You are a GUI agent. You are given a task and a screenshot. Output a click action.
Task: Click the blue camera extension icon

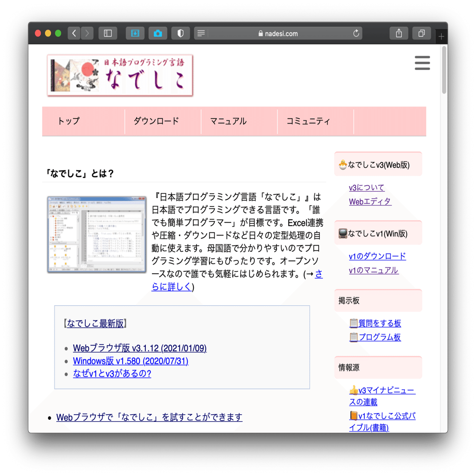pos(158,33)
